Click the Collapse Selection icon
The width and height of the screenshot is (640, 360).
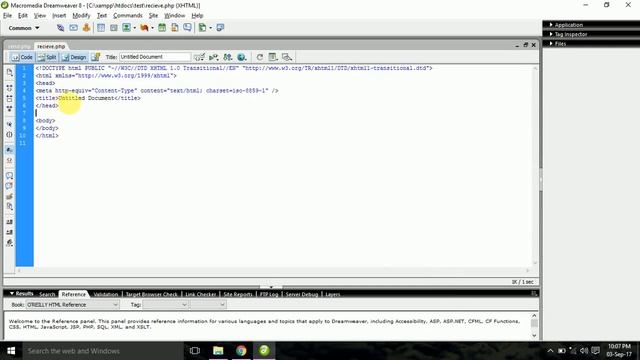point(9,98)
